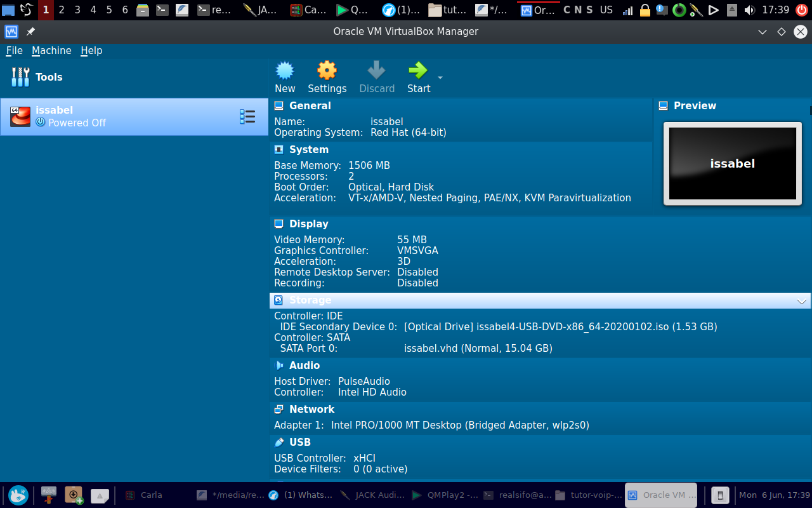Click the issabel.vhd hard disk entry
Image resolution: width=812 pixels, height=508 pixels.
tap(478, 349)
